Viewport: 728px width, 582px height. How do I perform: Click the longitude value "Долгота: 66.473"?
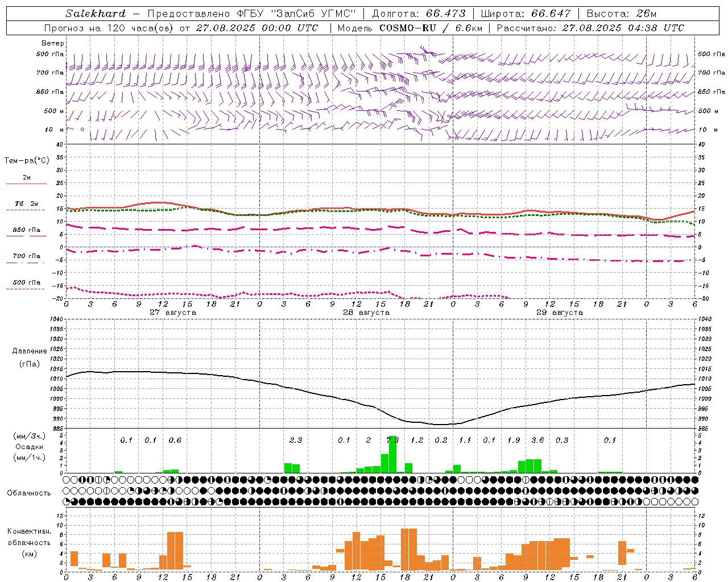click(x=419, y=14)
